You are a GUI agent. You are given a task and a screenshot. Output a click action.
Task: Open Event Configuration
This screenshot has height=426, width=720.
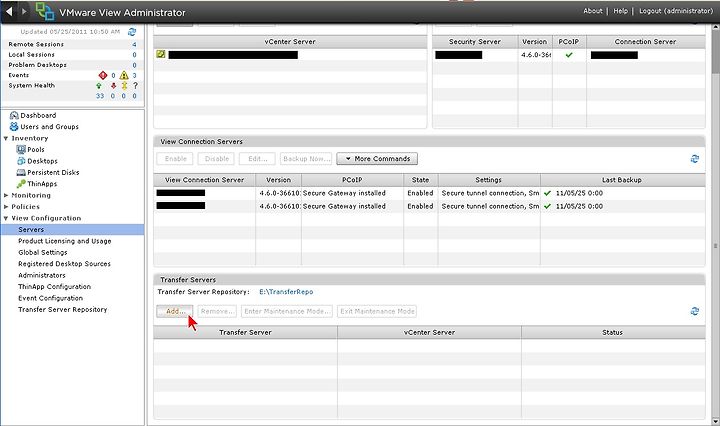(51, 298)
